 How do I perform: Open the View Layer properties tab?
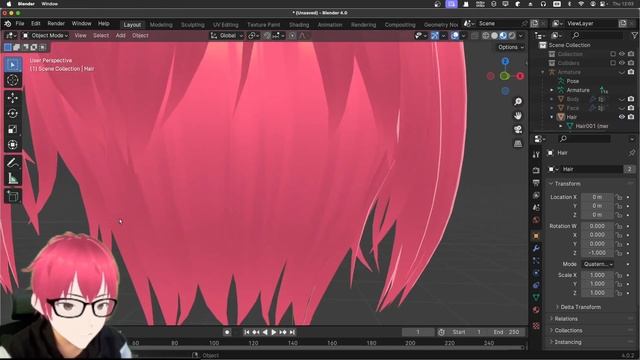(536, 196)
